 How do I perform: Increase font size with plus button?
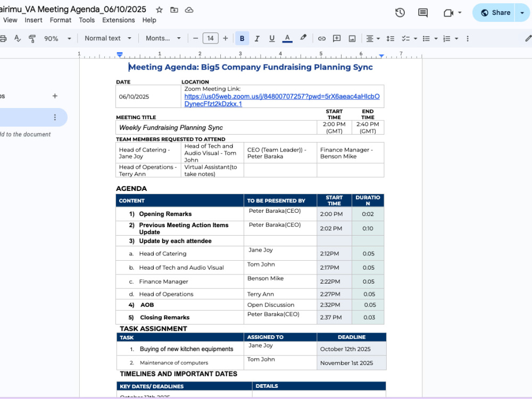coord(225,38)
